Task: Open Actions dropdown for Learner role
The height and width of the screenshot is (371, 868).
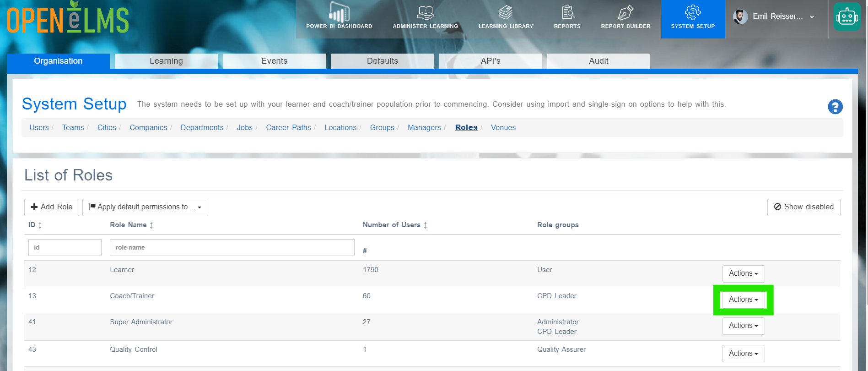Action: point(744,273)
